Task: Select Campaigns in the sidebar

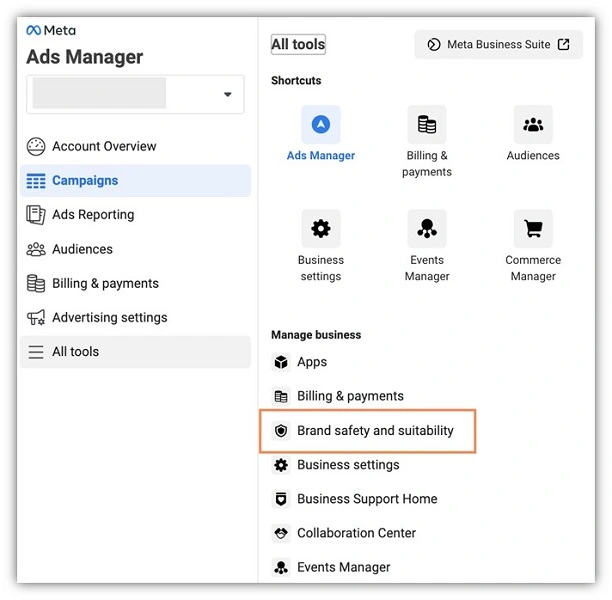Action: tap(135, 181)
